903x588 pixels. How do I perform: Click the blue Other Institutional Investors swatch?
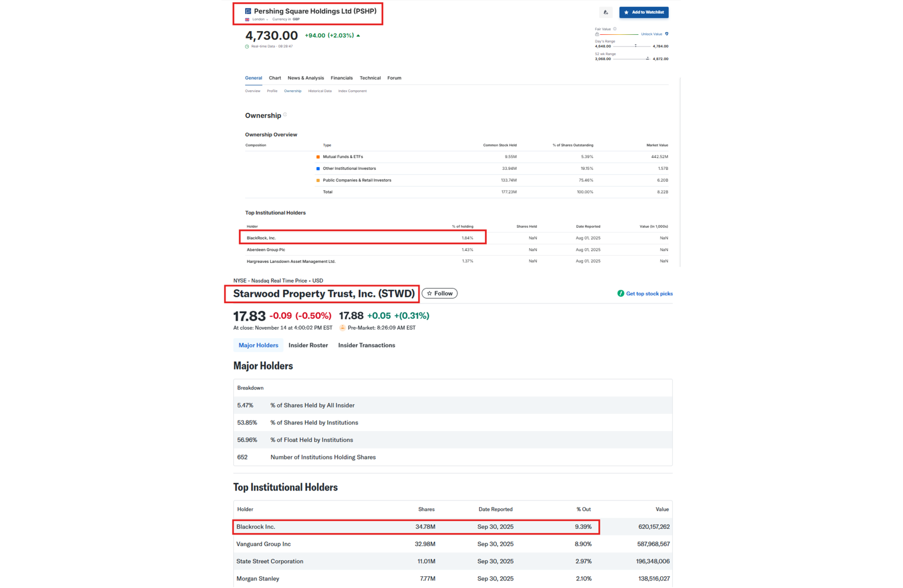click(318, 168)
